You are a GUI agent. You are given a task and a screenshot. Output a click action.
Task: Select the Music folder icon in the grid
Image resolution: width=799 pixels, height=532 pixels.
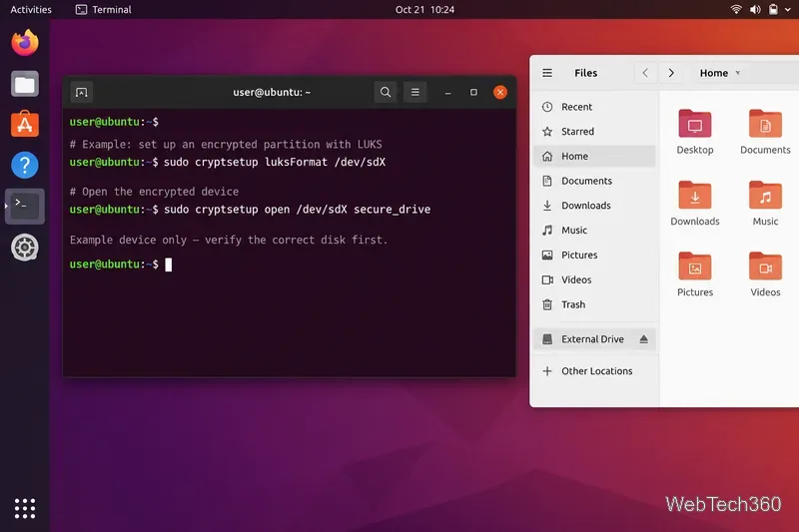coord(765,195)
